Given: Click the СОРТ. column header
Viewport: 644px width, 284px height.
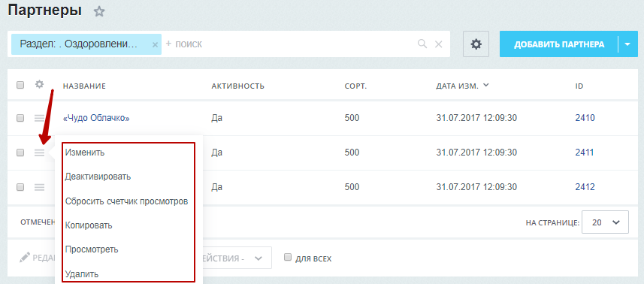Looking at the screenshot, I should coord(355,86).
